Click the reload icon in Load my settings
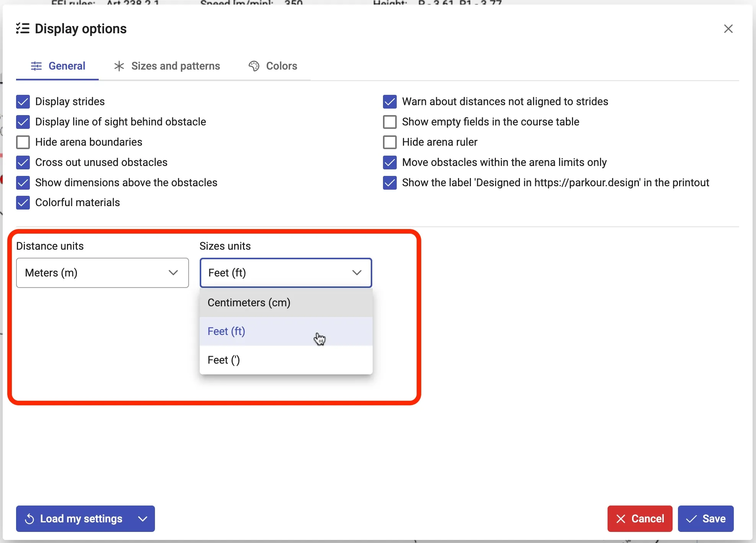 (30, 519)
